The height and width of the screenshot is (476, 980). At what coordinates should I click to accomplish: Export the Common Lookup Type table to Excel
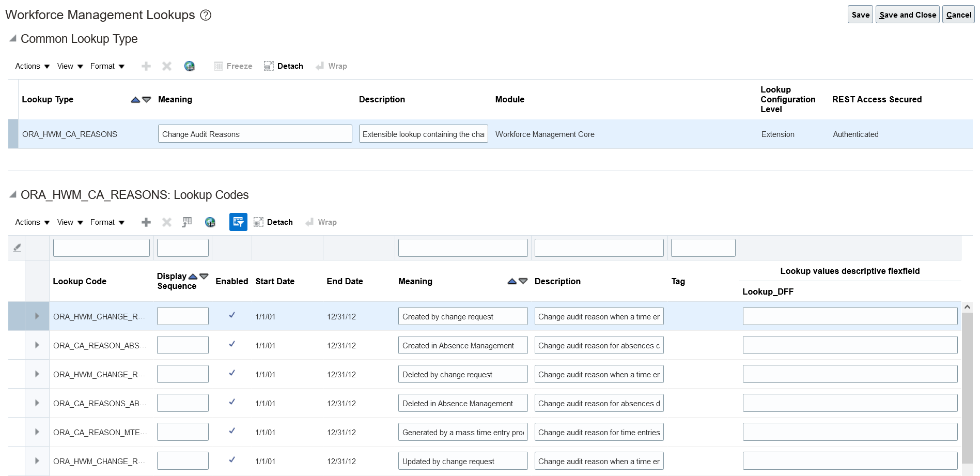click(189, 66)
